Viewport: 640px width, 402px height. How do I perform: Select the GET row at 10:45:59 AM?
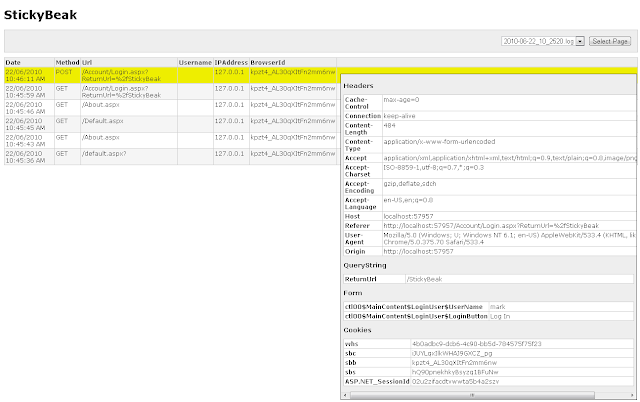coord(170,91)
